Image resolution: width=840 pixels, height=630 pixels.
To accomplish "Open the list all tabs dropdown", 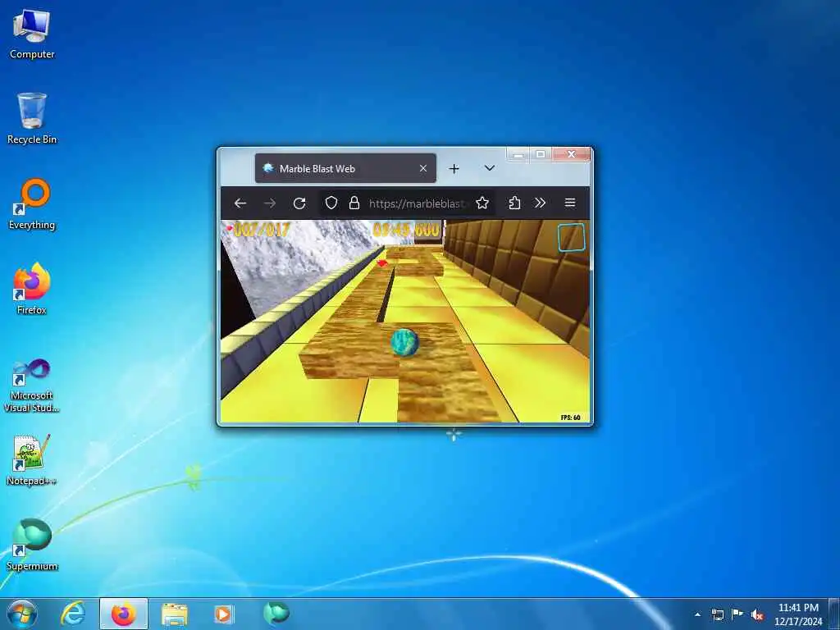I will click(x=489, y=168).
